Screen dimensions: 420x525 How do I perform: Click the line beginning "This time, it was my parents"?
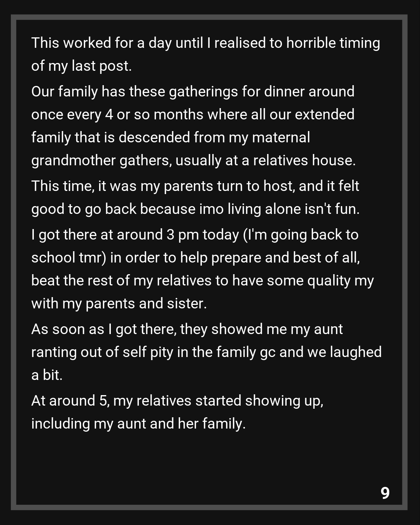[195, 186]
